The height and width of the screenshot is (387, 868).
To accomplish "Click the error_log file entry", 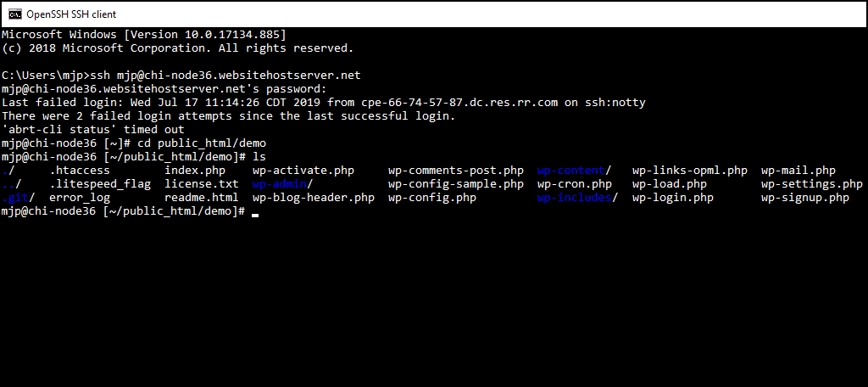I will coord(79,198).
